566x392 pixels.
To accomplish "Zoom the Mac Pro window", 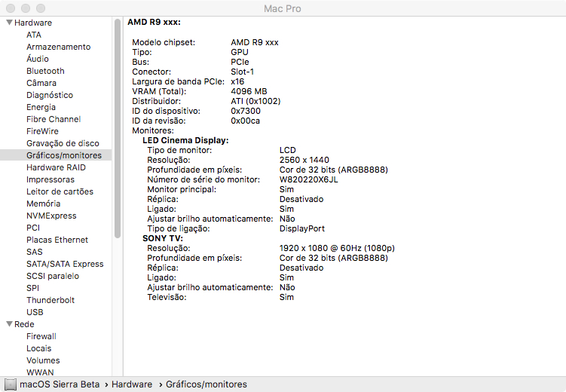I will coord(41,8).
